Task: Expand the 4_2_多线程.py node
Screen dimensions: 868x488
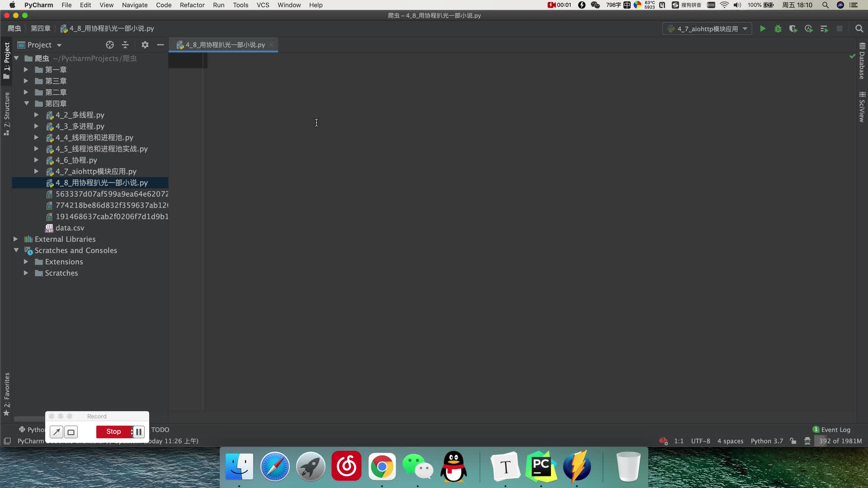Action: click(36, 115)
